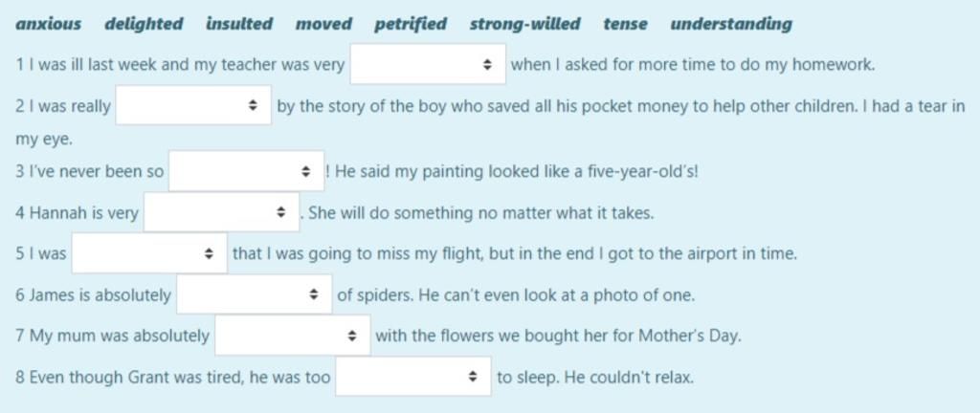Open dropdown after "he was too"

tap(413, 376)
